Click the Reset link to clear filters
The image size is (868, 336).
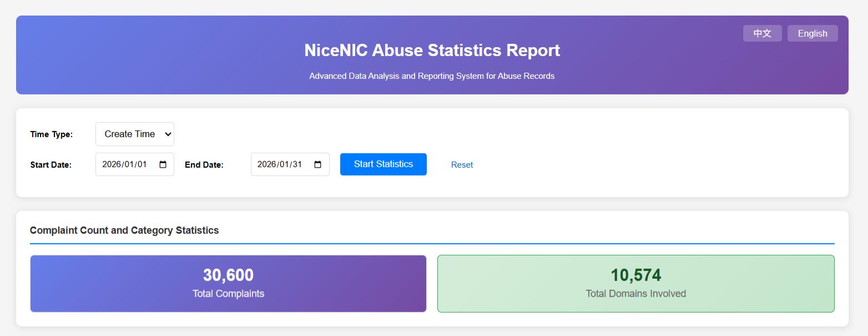coord(462,164)
